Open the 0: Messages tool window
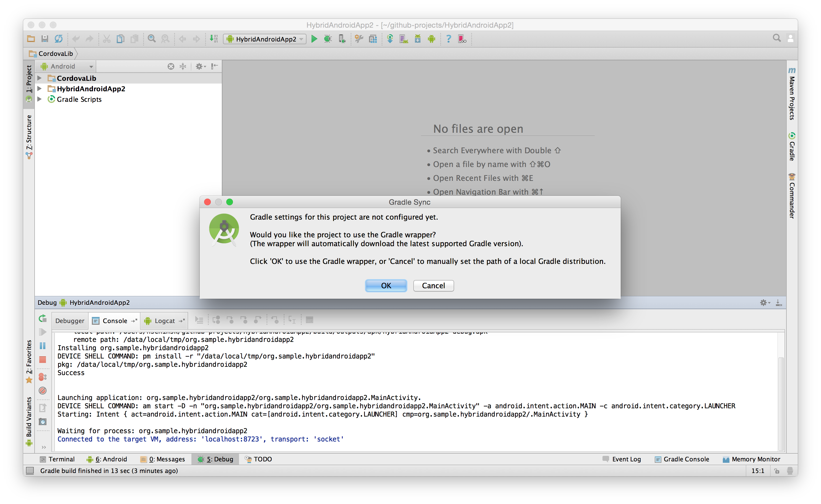Image resolution: width=821 pixels, height=504 pixels. coord(163,459)
